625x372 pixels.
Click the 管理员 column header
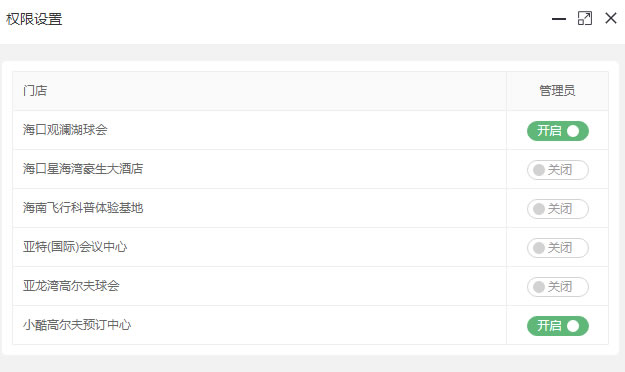(557, 91)
